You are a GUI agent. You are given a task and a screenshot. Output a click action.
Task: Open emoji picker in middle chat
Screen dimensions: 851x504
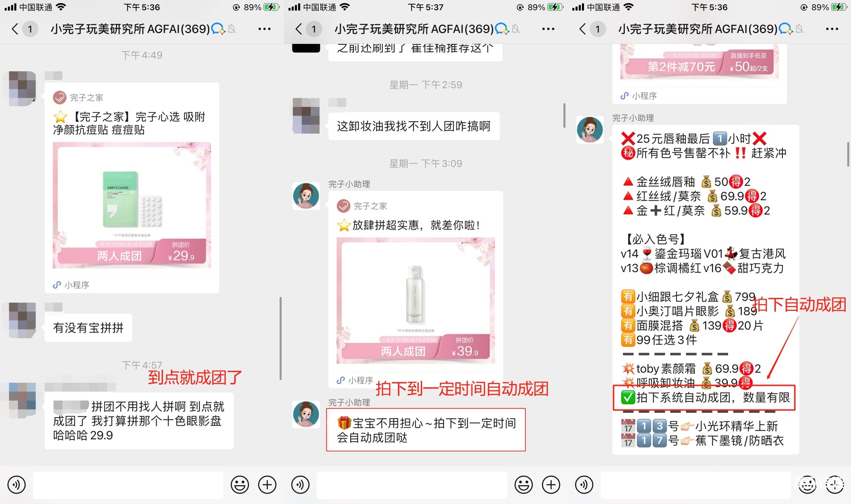click(523, 485)
